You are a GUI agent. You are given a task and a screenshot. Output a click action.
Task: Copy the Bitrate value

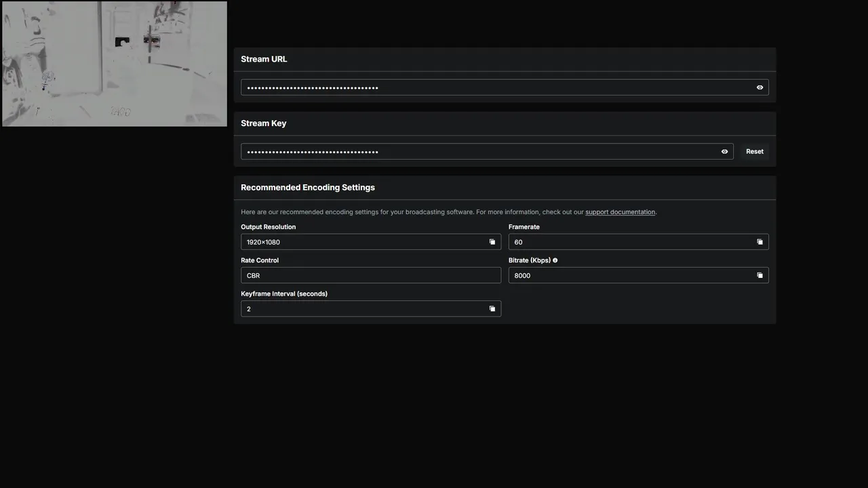pos(759,275)
